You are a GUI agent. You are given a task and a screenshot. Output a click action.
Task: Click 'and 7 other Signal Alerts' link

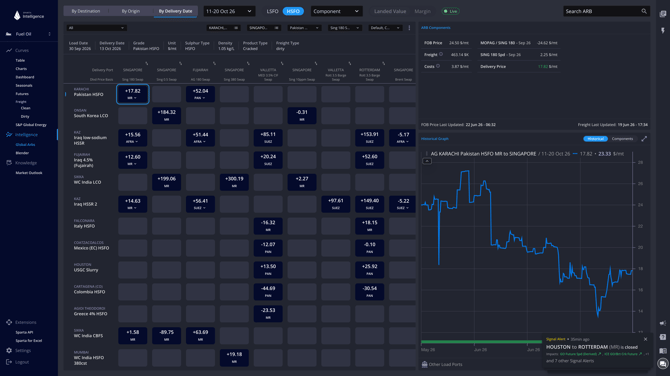(x=570, y=361)
